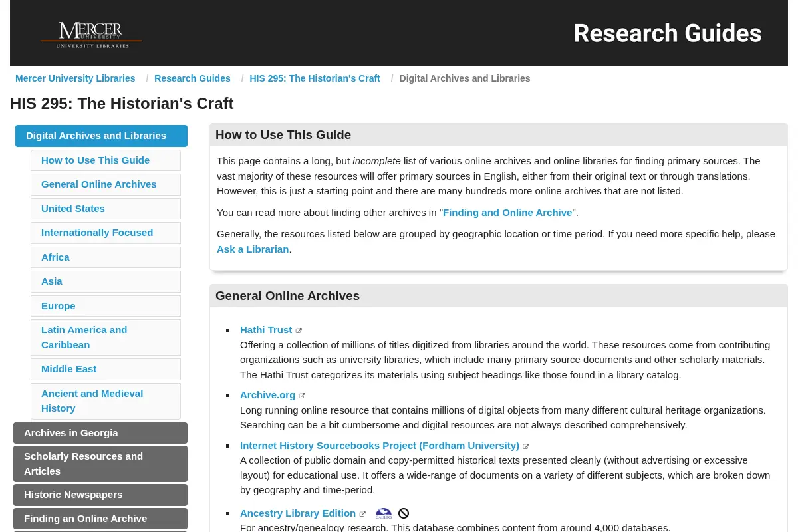The height and width of the screenshot is (532, 798).
Task: Follow the Finding and Online Archive inline link
Action: coord(507,213)
